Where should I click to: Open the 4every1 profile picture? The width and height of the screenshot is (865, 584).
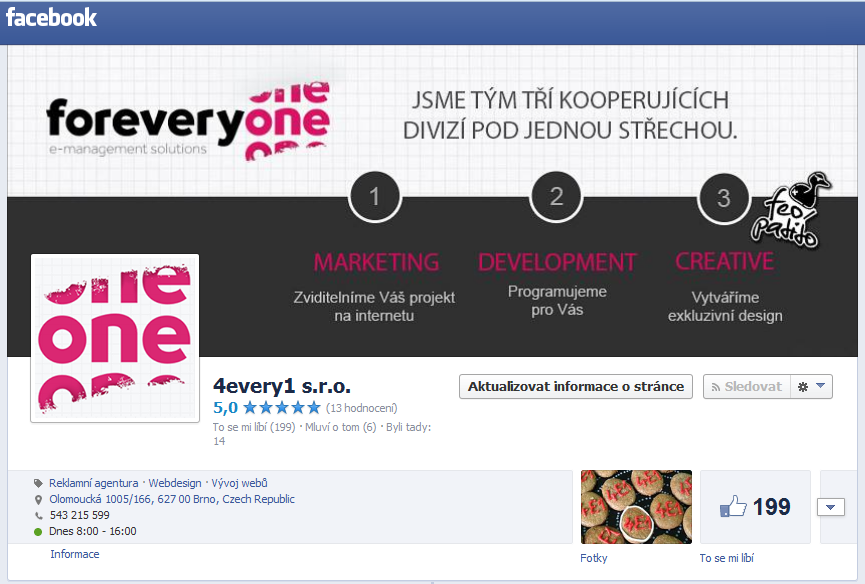point(115,338)
